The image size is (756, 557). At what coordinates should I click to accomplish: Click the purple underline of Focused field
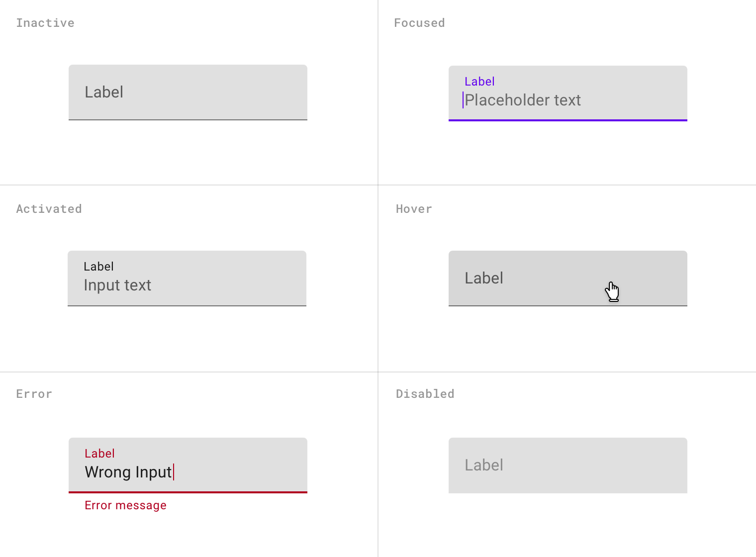pyautogui.click(x=568, y=120)
